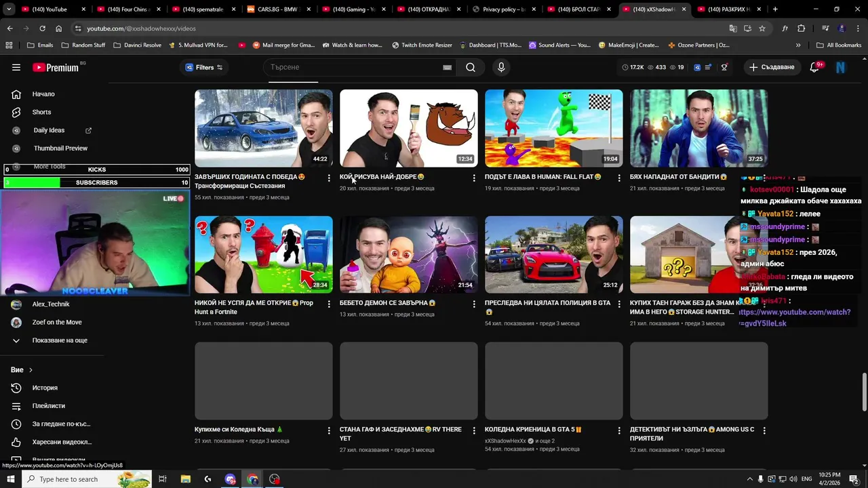Click the magnifier search button
This screenshot has height=488, width=868.
[471, 67]
